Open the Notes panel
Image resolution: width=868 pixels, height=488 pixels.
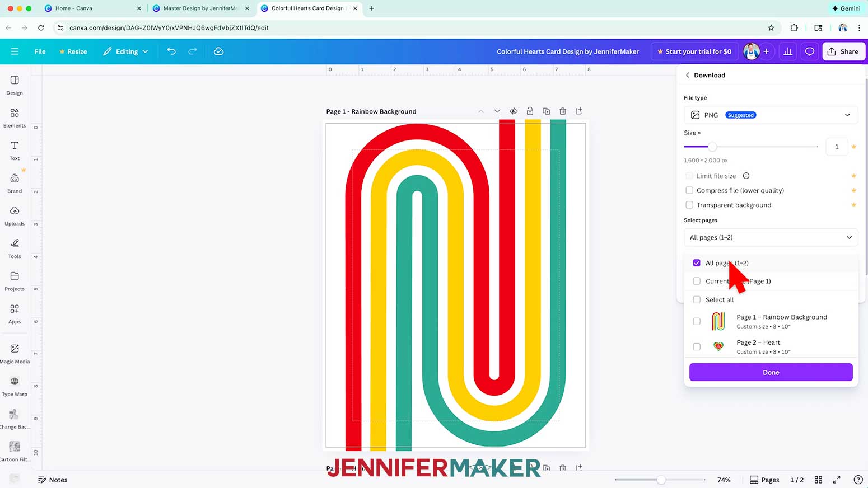(x=53, y=480)
